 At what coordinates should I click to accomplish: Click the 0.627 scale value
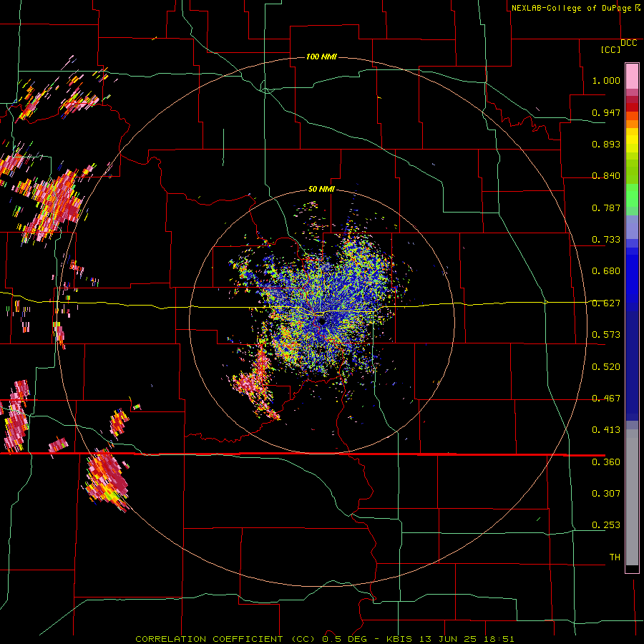[606, 303]
